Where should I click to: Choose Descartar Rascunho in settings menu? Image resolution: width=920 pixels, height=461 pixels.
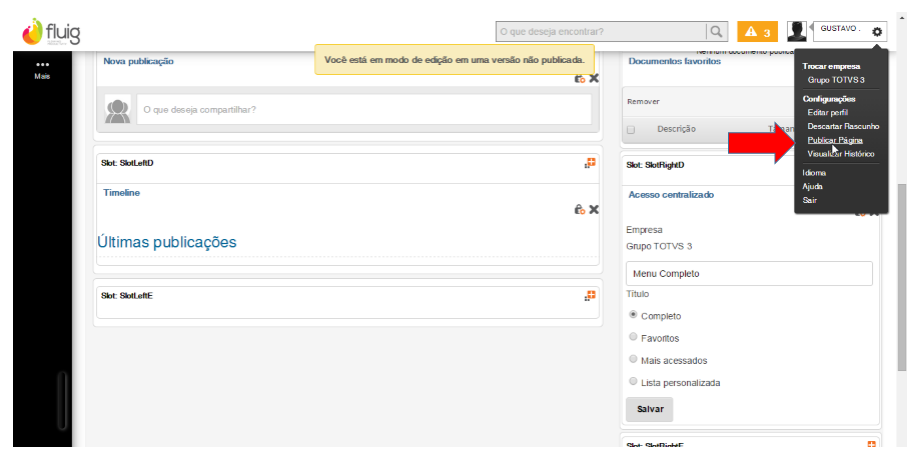point(842,127)
